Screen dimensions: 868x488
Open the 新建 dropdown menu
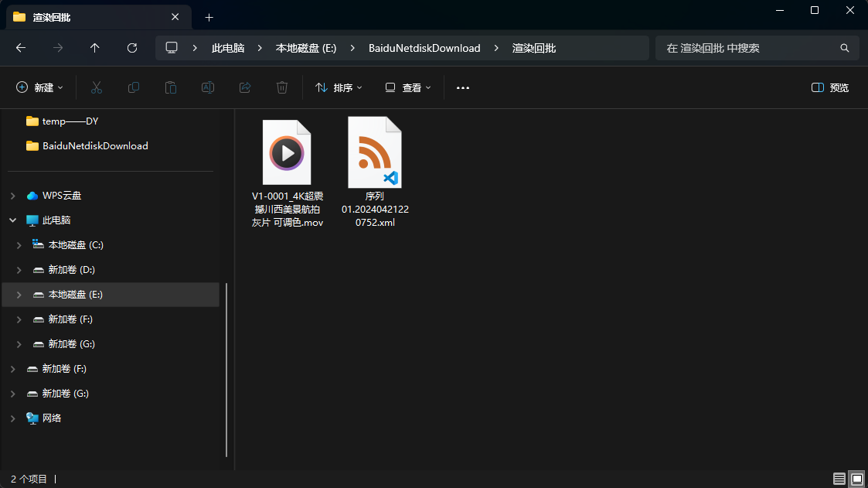point(39,87)
